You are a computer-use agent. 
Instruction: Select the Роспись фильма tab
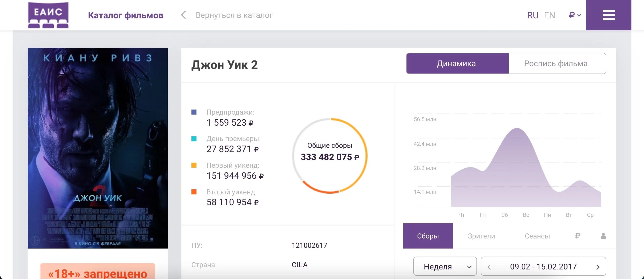(557, 63)
